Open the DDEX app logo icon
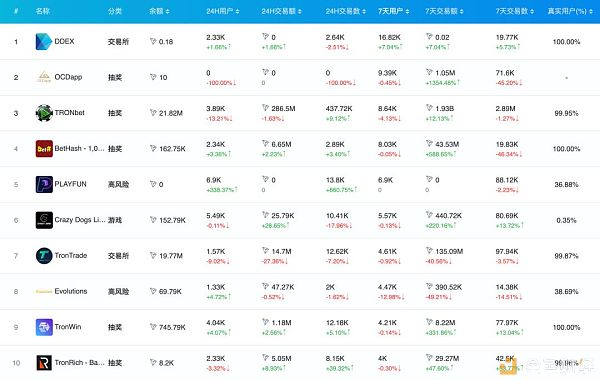 44,42
